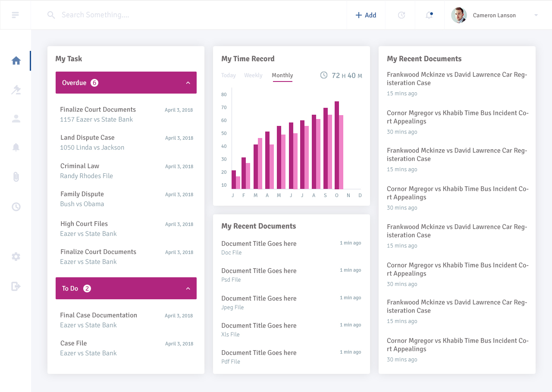Select the person profile icon in sidebar
Screen dimensions: 552x392
click(16, 119)
